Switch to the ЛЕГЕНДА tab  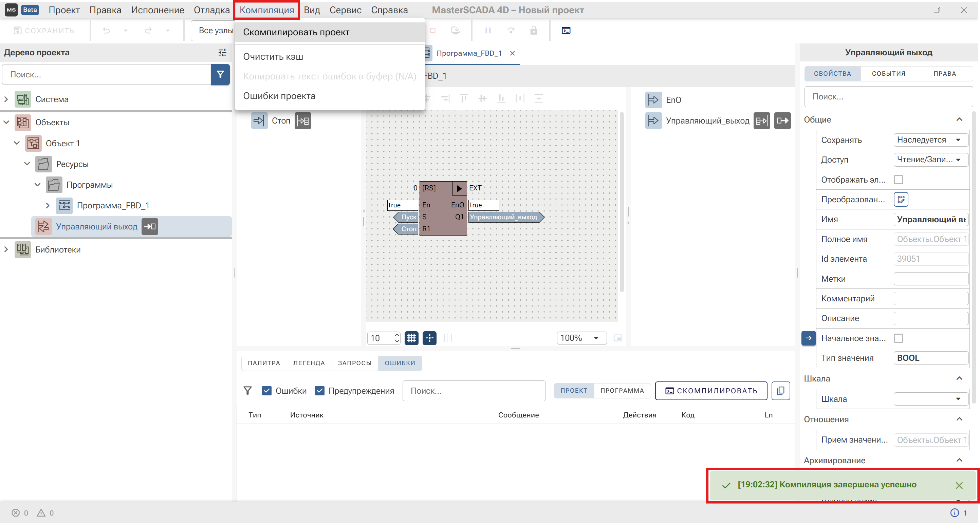click(x=309, y=363)
